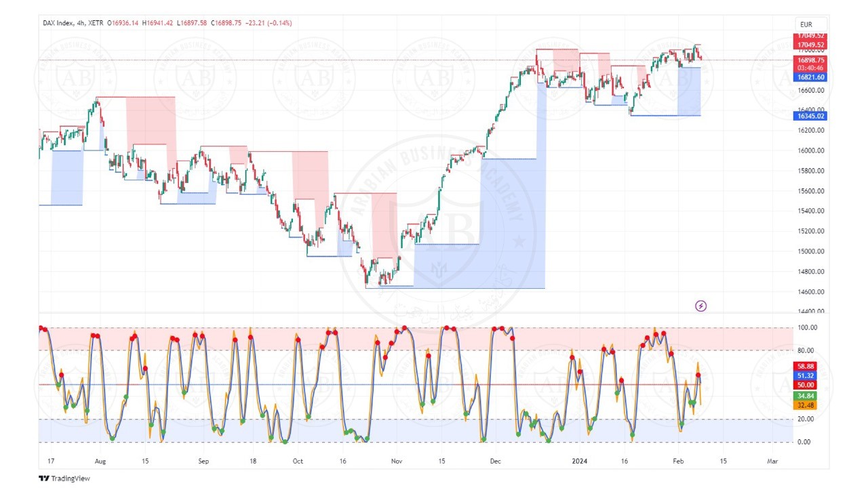Click the 16000.00 price axis tick
The height and width of the screenshot is (488, 868).
(x=811, y=150)
